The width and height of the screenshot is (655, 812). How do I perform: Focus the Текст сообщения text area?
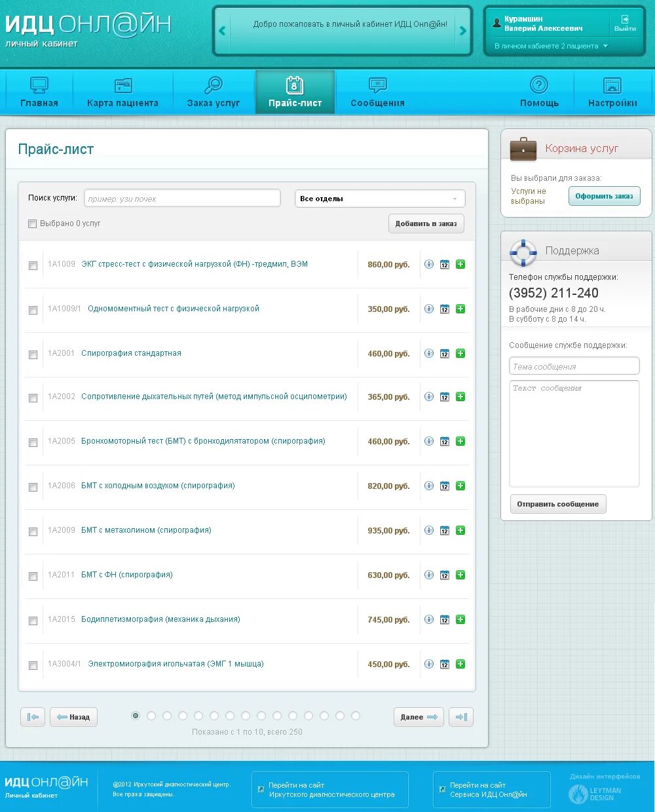[574, 434]
